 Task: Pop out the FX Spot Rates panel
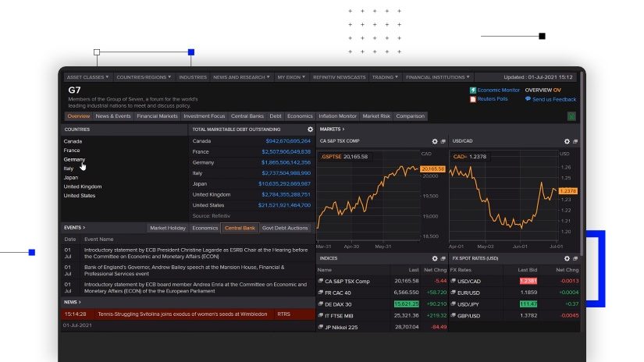[575, 258]
